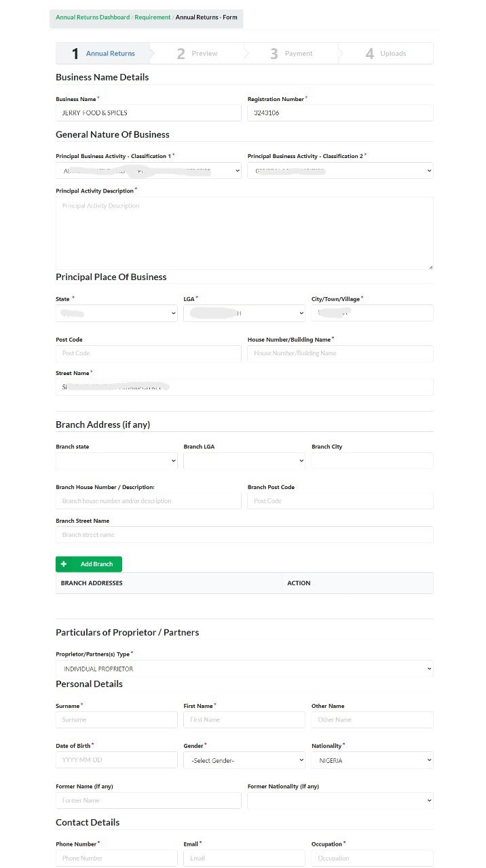Click the plus icon on Add Branch

pyautogui.click(x=64, y=564)
